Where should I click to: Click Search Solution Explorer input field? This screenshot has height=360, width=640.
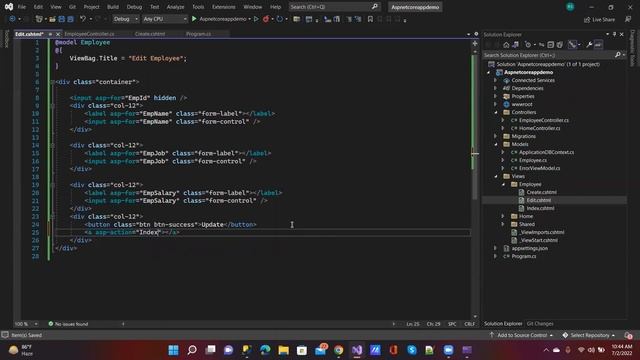(549, 55)
